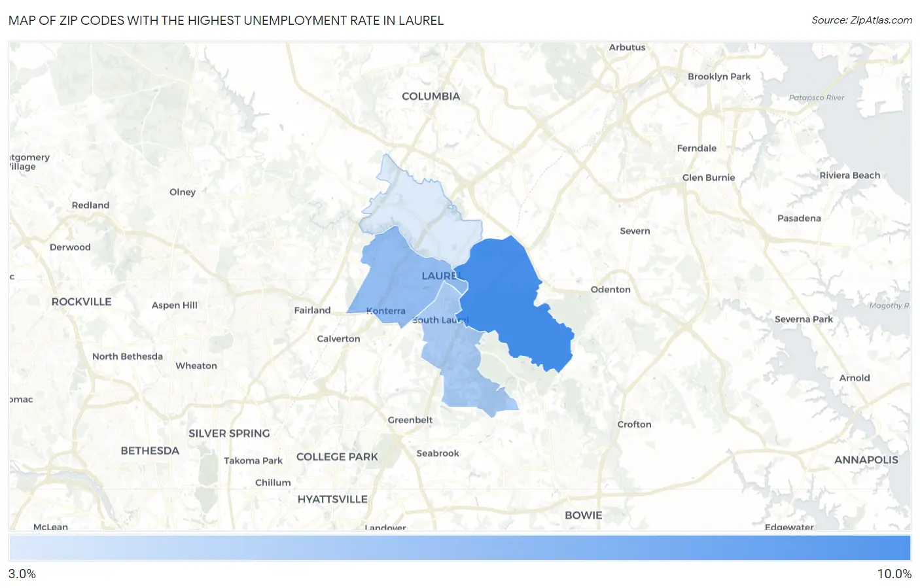This screenshot has width=920, height=588.
Task: Click the Pasadena map label
Action: click(799, 218)
